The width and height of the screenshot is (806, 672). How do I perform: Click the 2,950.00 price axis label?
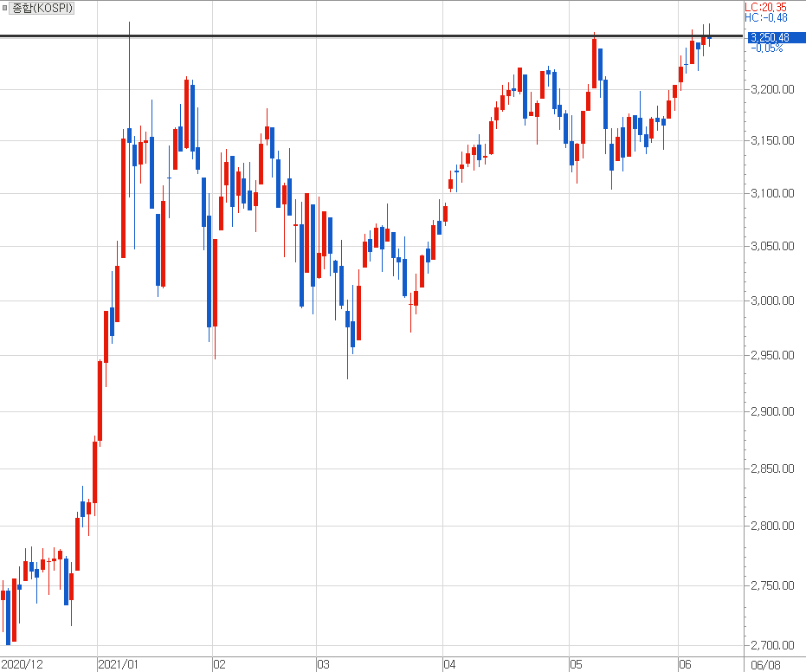point(772,355)
